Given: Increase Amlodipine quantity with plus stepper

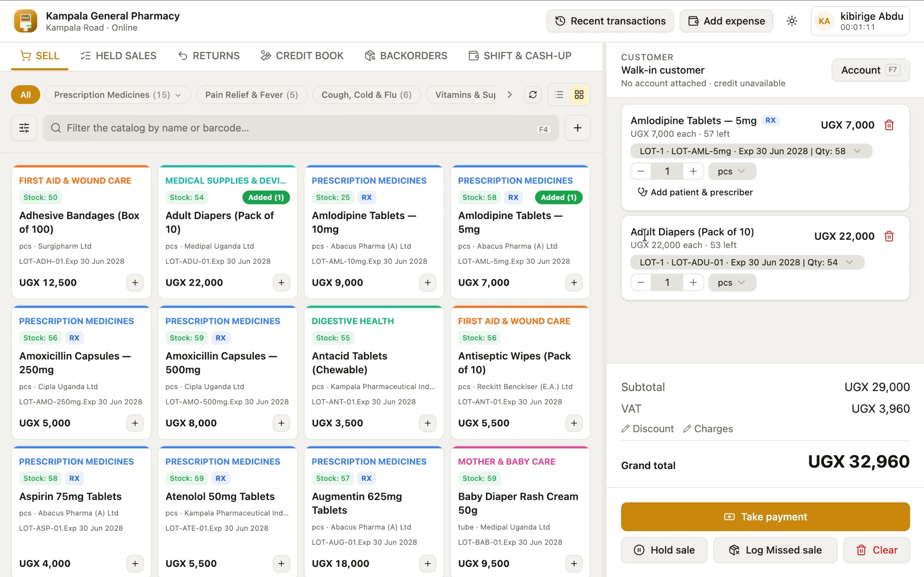Looking at the screenshot, I should (x=693, y=171).
